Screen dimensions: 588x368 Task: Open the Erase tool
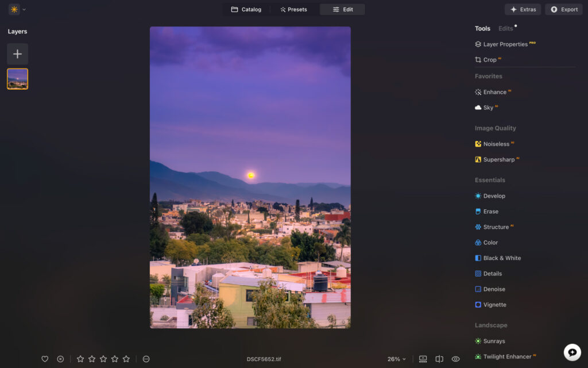click(x=490, y=211)
